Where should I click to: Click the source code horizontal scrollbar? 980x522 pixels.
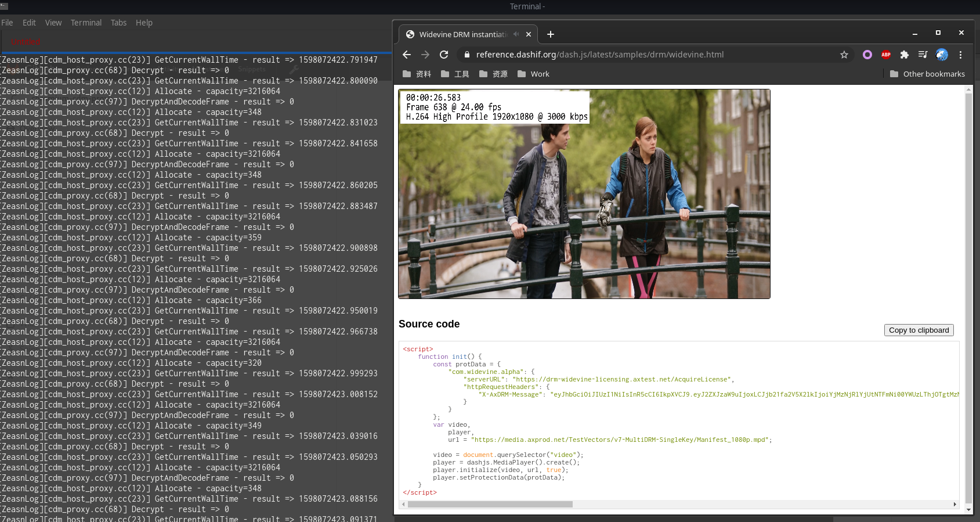(x=490, y=504)
